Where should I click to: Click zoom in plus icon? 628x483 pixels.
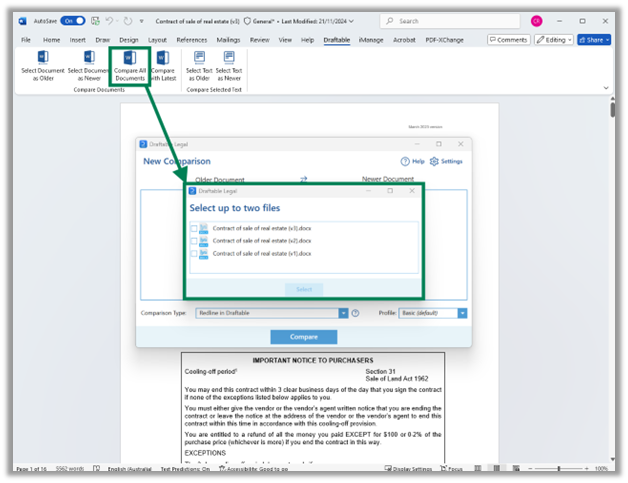(x=586, y=468)
